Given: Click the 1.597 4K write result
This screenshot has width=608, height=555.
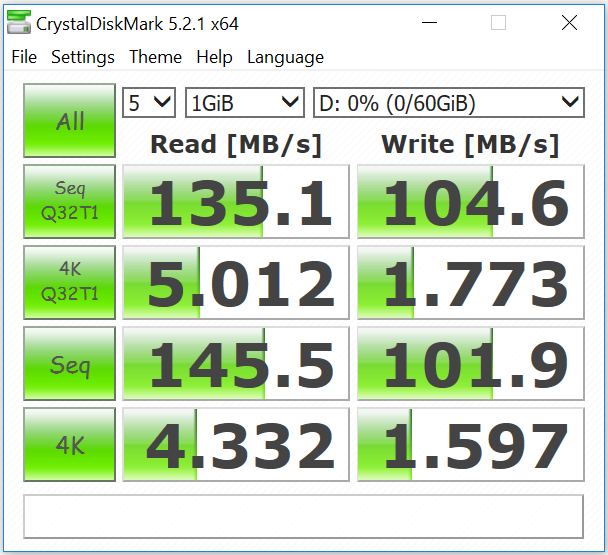Looking at the screenshot, I should coord(470,446).
